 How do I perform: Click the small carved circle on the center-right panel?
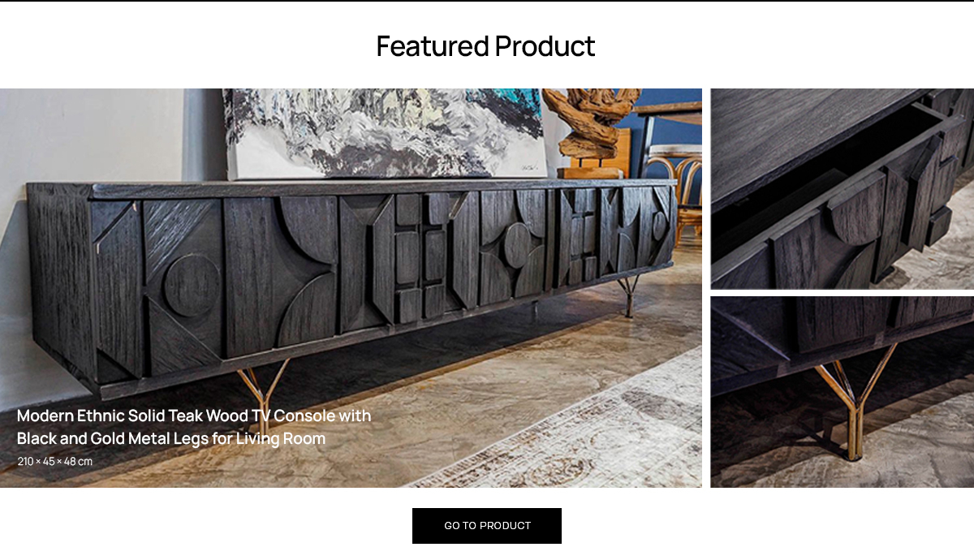point(515,246)
